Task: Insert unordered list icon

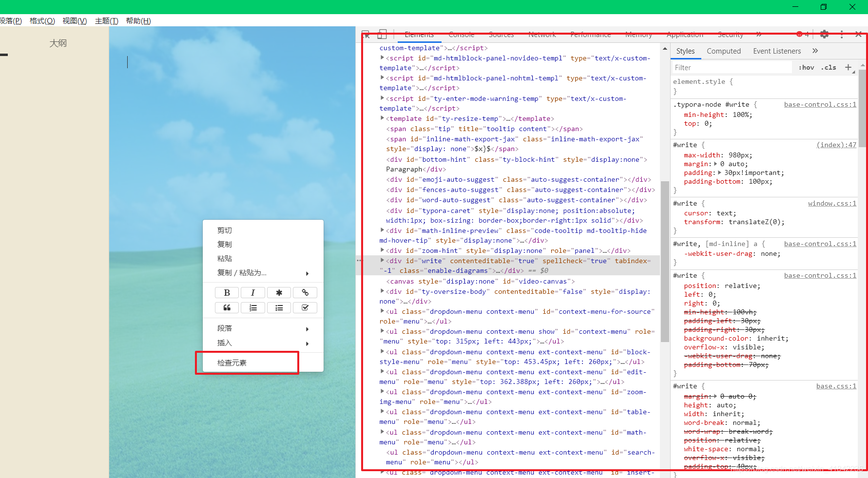Action: [x=279, y=307]
